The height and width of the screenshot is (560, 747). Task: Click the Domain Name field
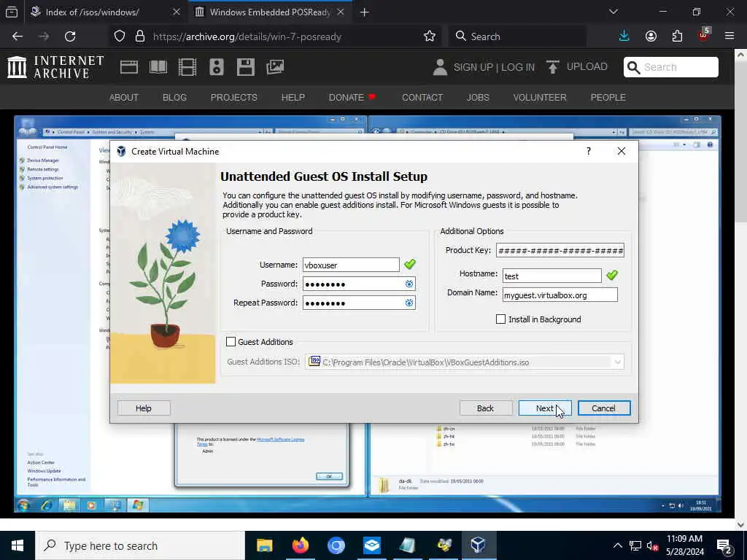pos(560,295)
